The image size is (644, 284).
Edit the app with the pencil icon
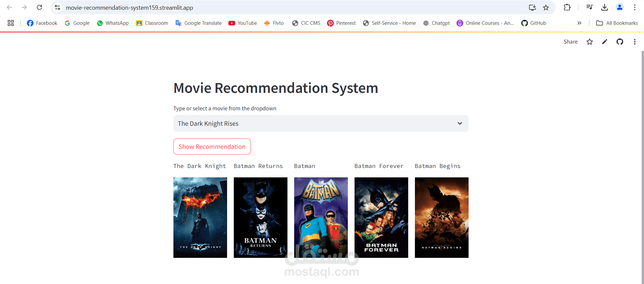click(605, 42)
